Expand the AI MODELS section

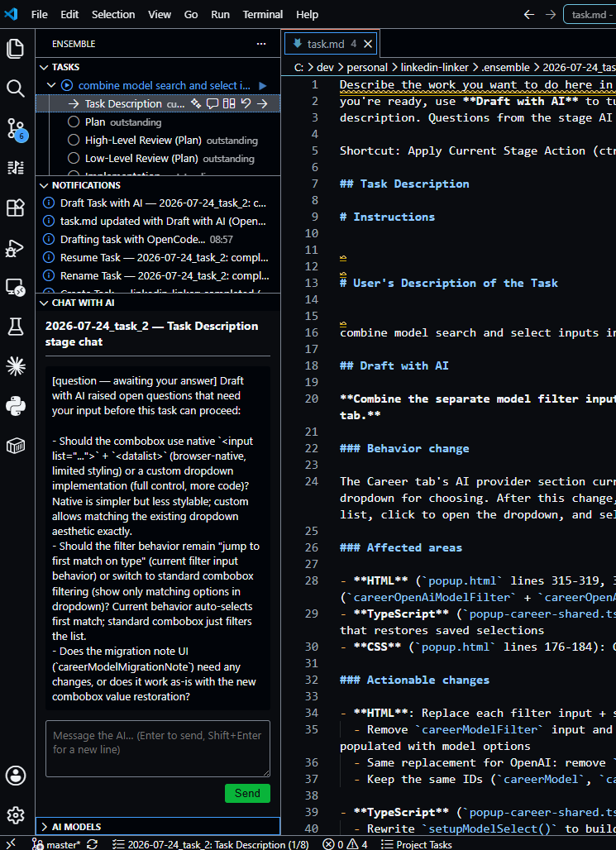tap(44, 827)
